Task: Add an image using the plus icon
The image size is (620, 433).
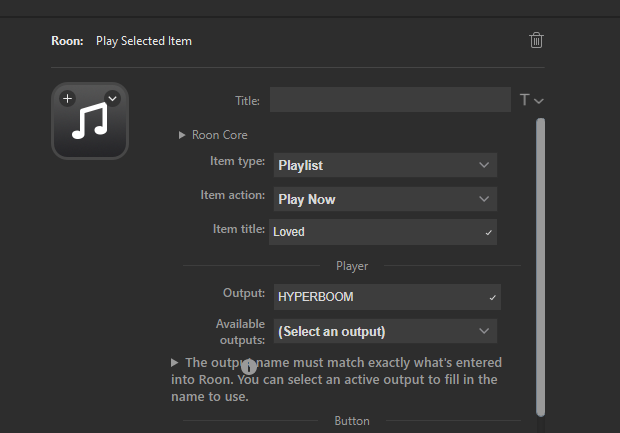Action: click(68, 98)
